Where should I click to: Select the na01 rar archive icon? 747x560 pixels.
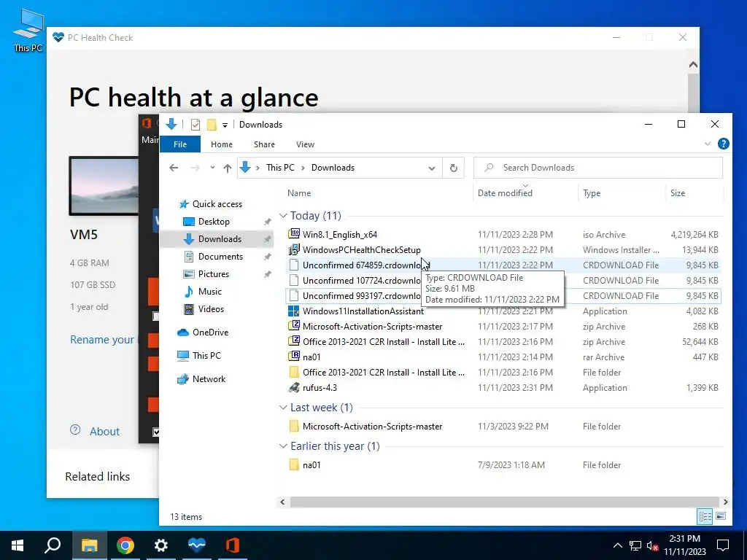pos(294,357)
